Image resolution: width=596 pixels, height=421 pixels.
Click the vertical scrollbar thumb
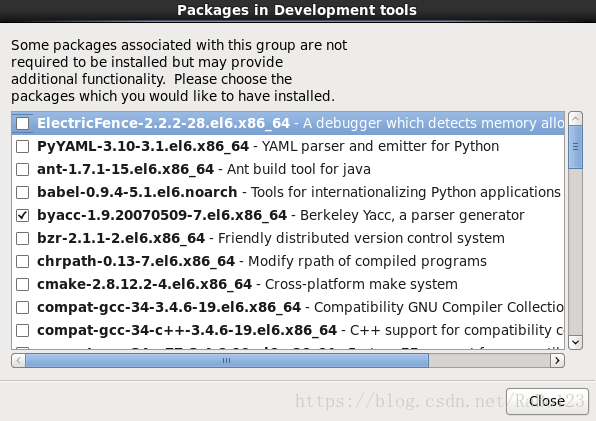[575, 147]
